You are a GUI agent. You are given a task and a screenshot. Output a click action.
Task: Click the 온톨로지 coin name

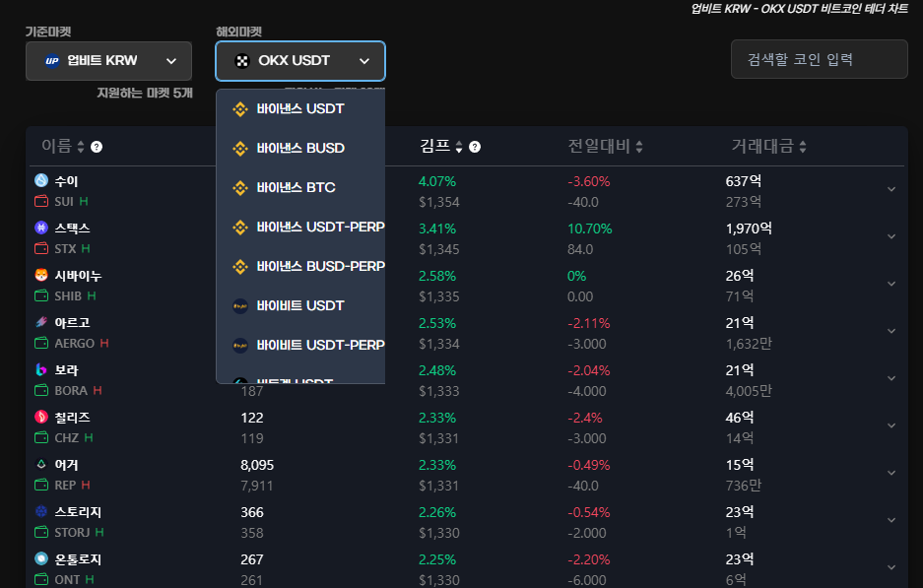click(x=78, y=559)
